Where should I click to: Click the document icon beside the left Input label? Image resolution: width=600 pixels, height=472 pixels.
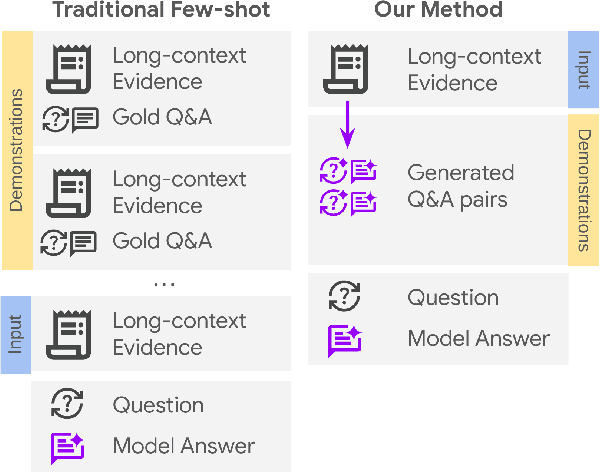tap(69, 333)
